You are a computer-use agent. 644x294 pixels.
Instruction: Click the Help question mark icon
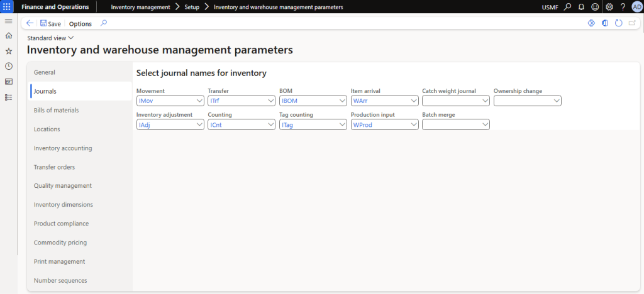pyautogui.click(x=622, y=7)
